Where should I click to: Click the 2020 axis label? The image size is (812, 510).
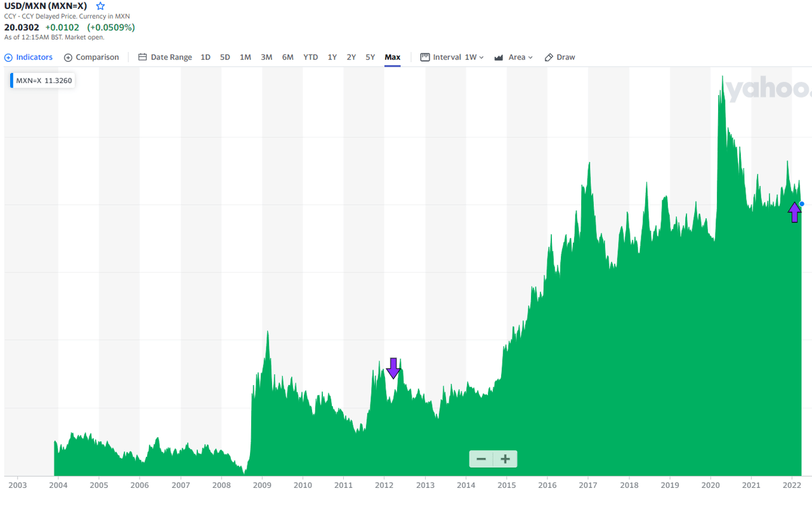[x=710, y=485]
